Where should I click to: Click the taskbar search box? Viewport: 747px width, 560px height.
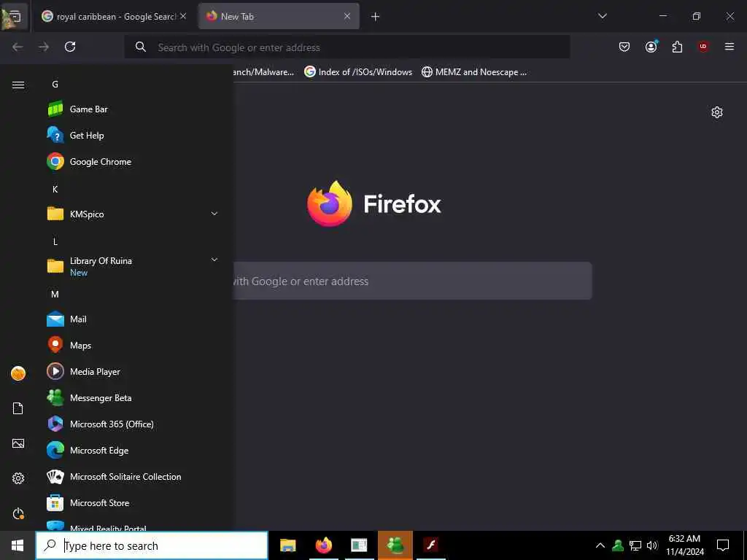(152, 545)
